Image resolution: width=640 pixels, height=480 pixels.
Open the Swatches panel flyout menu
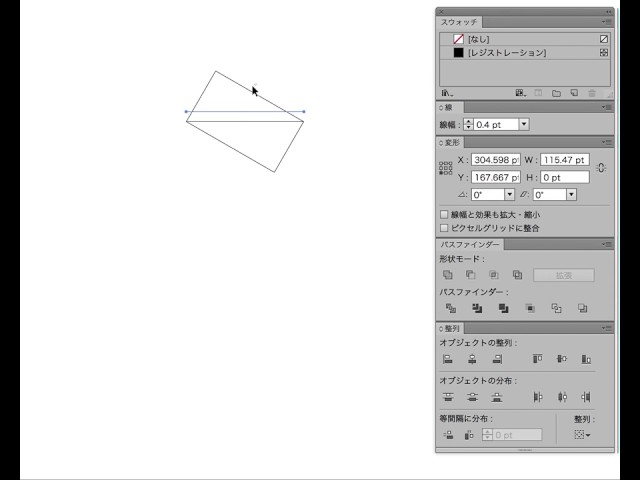click(606, 22)
